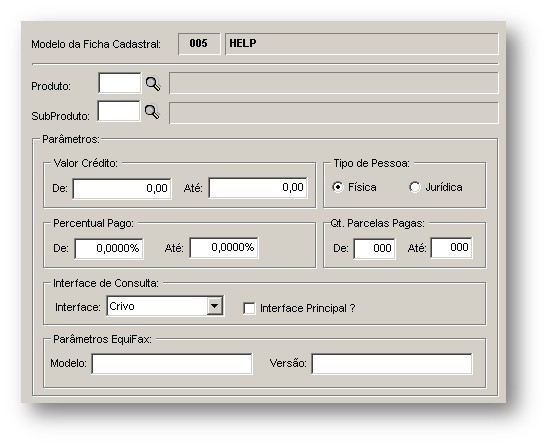
Task: Open the SubProduto search magnifier icon
Action: click(x=152, y=112)
